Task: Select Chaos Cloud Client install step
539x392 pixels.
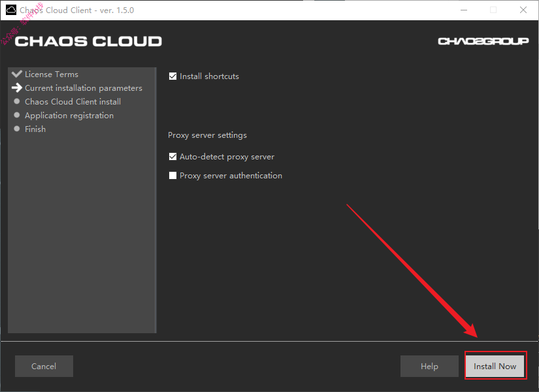Action: pyautogui.click(x=73, y=102)
